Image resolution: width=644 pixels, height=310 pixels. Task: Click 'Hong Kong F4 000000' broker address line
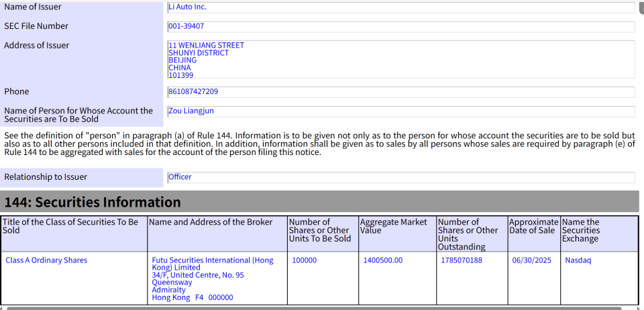(x=193, y=298)
